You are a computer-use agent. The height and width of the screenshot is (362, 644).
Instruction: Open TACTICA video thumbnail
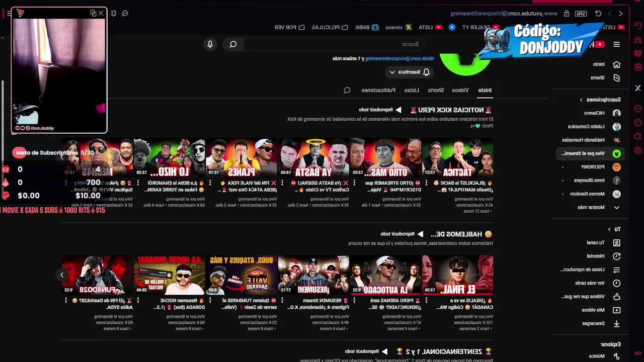[x=458, y=157]
